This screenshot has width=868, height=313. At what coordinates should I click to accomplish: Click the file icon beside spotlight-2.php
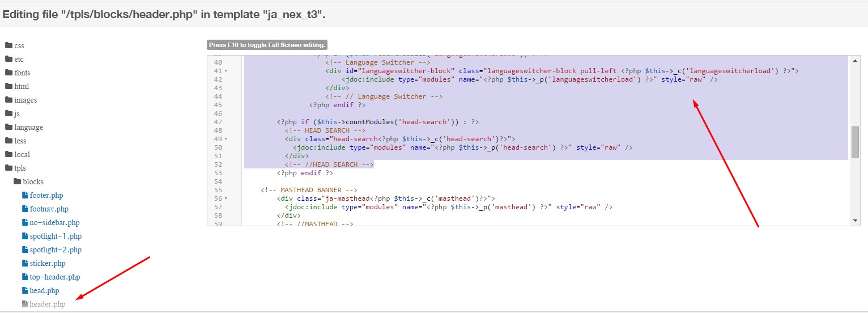pos(25,249)
